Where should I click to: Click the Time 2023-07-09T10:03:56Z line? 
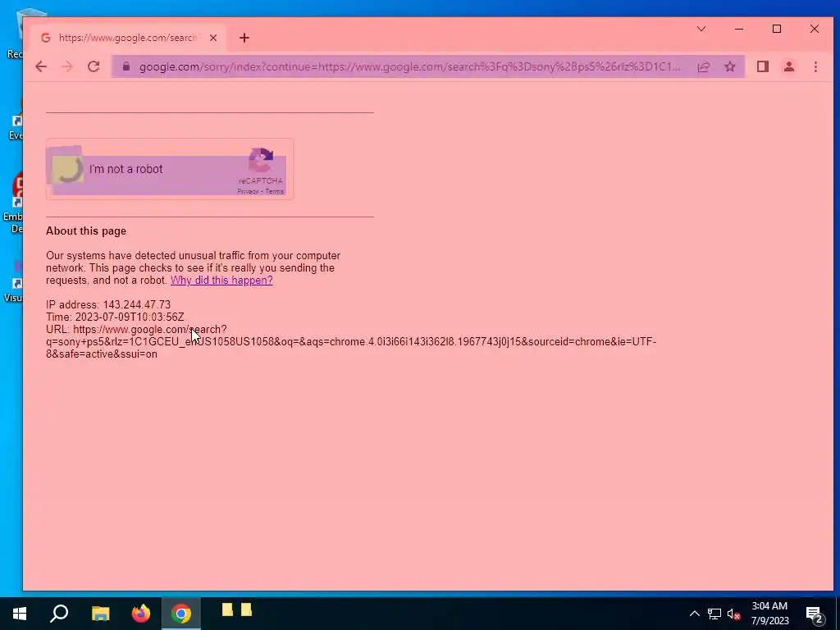[x=115, y=317]
